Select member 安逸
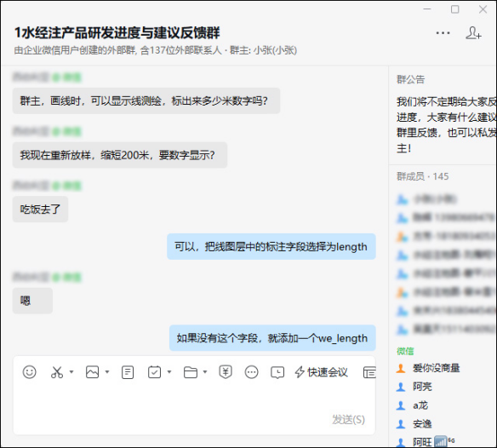This screenshot has height=448, width=497. (422, 424)
